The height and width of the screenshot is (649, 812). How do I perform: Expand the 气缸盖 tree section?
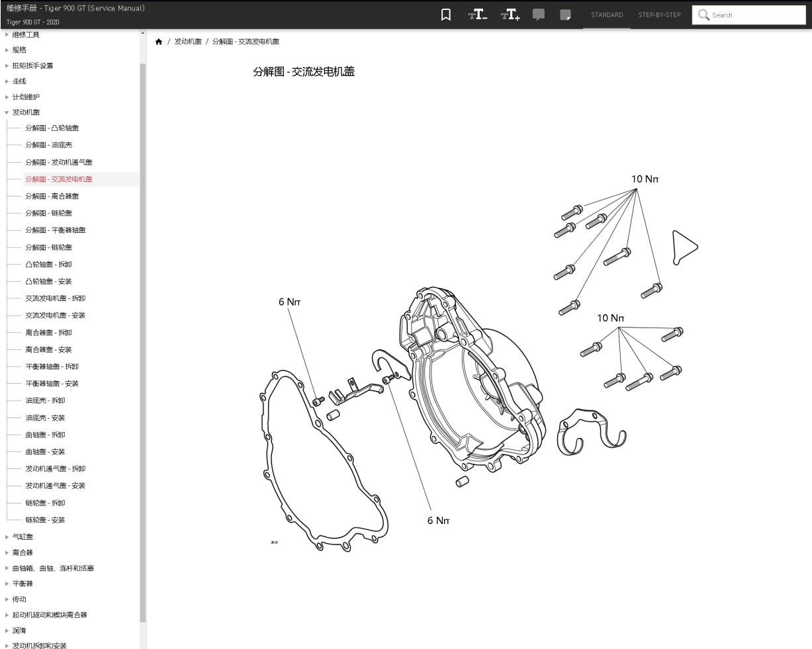pos(7,537)
